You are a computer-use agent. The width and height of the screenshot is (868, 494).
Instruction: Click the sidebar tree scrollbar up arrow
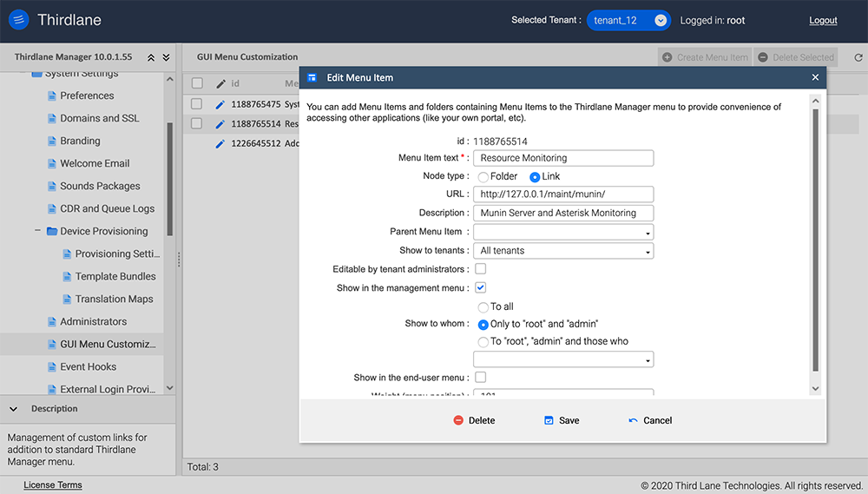coord(170,80)
